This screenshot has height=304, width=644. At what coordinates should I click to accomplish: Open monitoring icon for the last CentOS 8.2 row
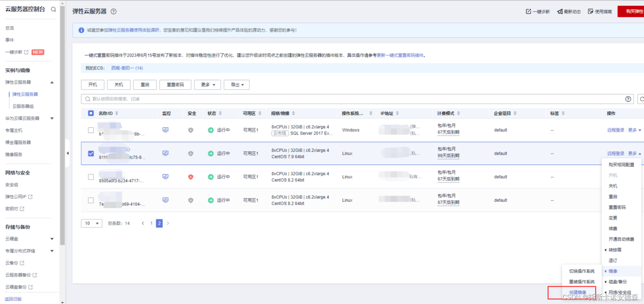click(165, 200)
